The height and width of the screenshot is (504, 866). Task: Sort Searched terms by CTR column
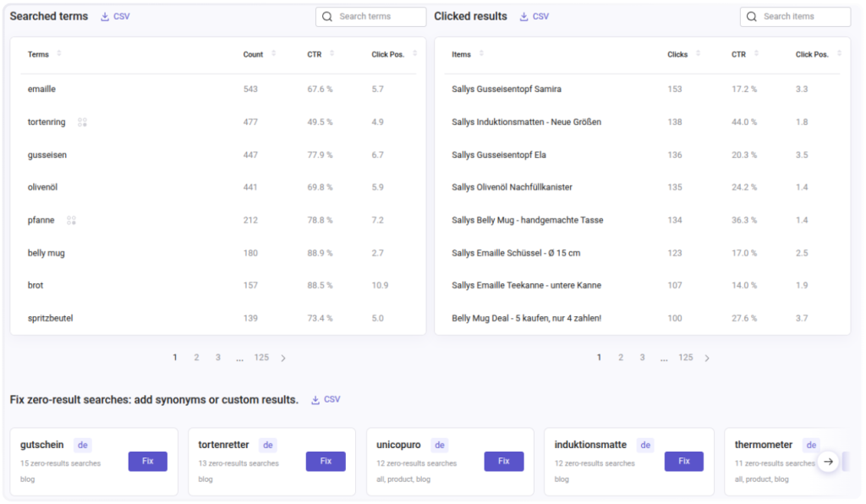point(332,53)
